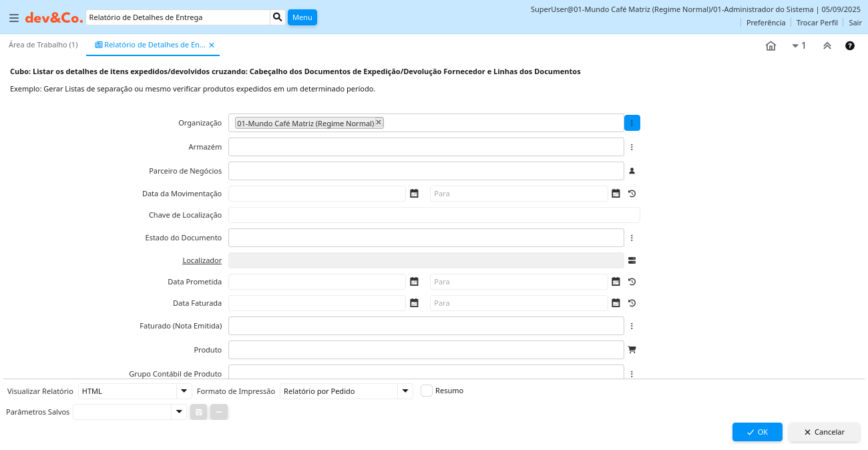The width and height of the screenshot is (868, 450).
Task: Click the Cancelar button
Action: [824, 432]
